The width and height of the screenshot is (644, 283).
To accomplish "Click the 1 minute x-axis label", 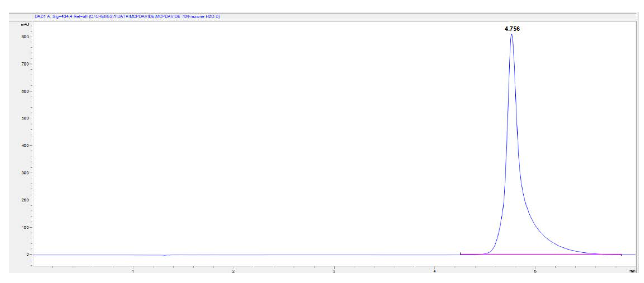I will point(133,271).
